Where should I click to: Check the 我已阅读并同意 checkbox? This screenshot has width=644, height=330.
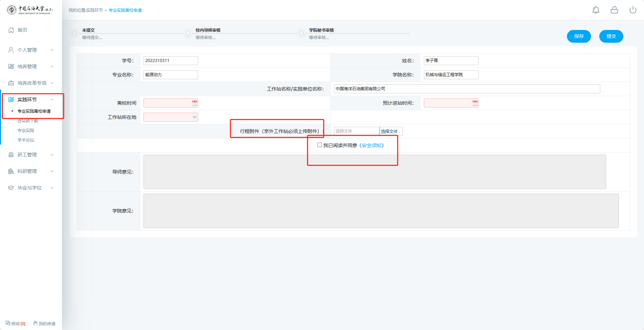point(320,145)
